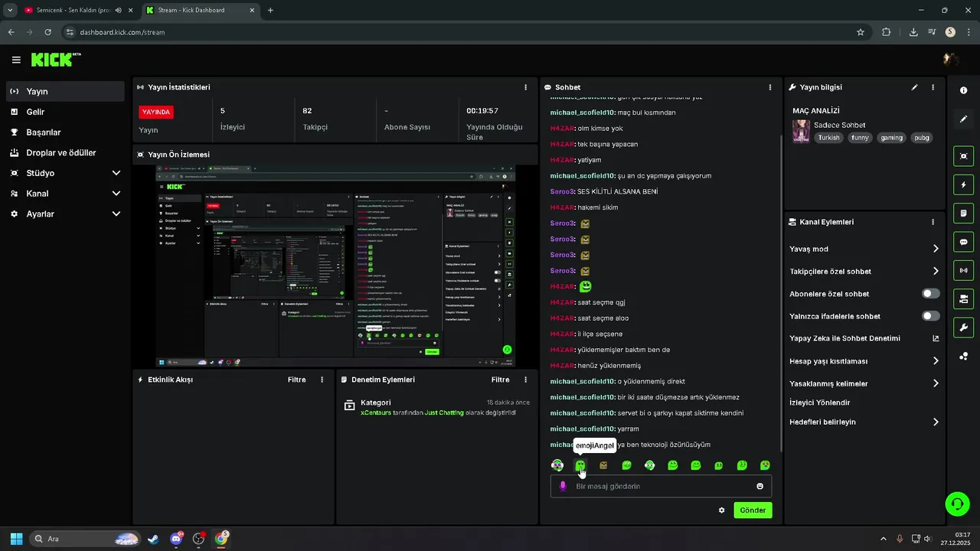Image resolution: width=980 pixels, height=551 pixels.
Task: Focus the Bir mesaj gönderin input
Action: click(661, 486)
